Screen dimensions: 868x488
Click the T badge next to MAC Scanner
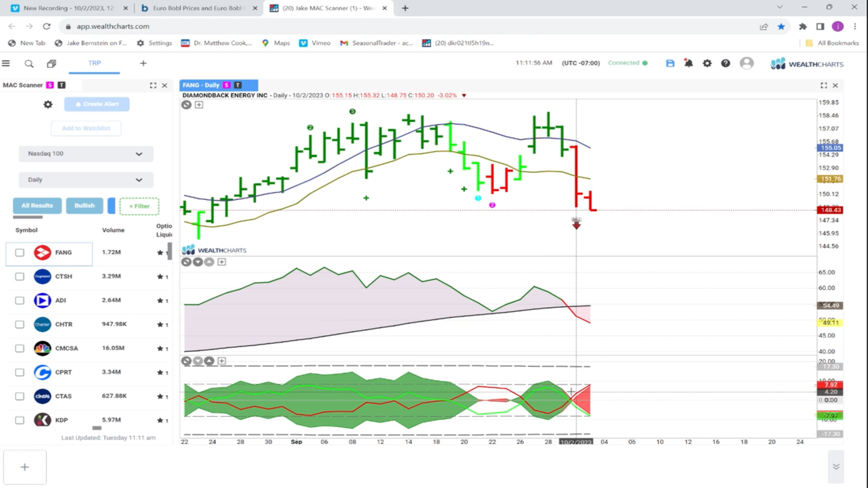click(x=61, y=85)
